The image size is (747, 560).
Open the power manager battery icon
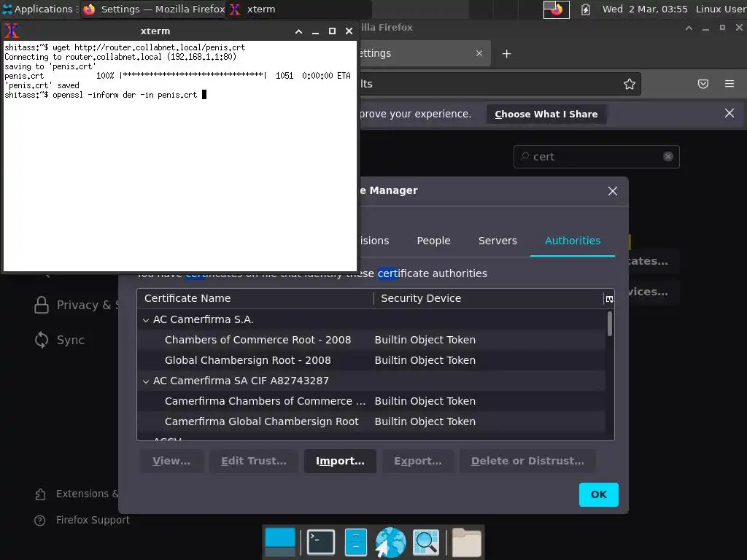586,9
